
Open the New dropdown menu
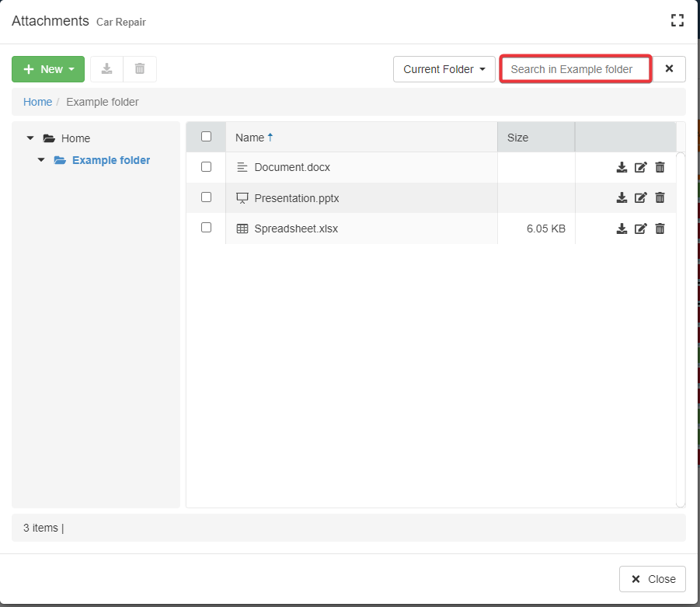48,69
